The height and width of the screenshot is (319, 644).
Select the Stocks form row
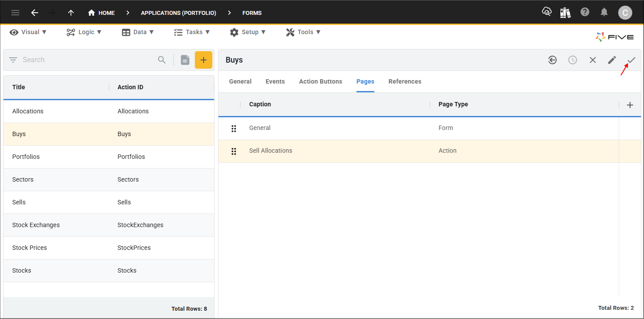[109, 270]
